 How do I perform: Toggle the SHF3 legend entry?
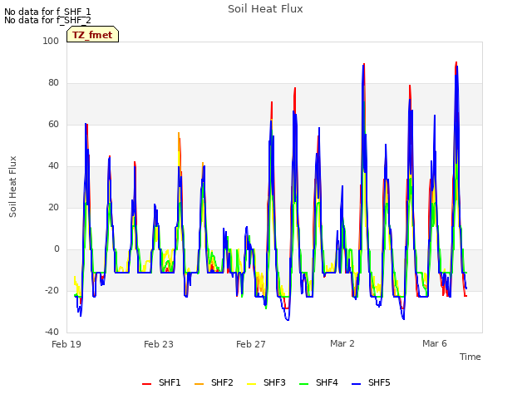(x=266, y=382)
